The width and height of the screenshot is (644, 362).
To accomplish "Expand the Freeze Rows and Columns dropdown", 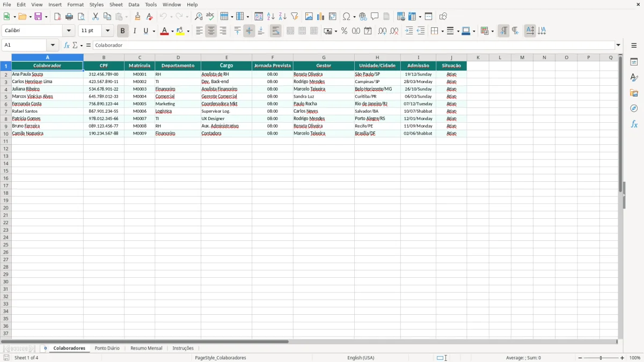I will click(x=420, y=17).
